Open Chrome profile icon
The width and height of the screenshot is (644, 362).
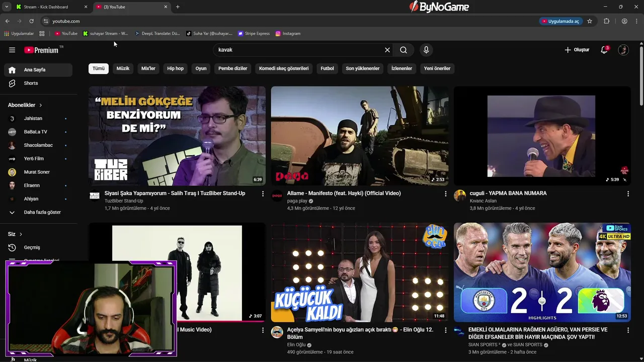624,21
